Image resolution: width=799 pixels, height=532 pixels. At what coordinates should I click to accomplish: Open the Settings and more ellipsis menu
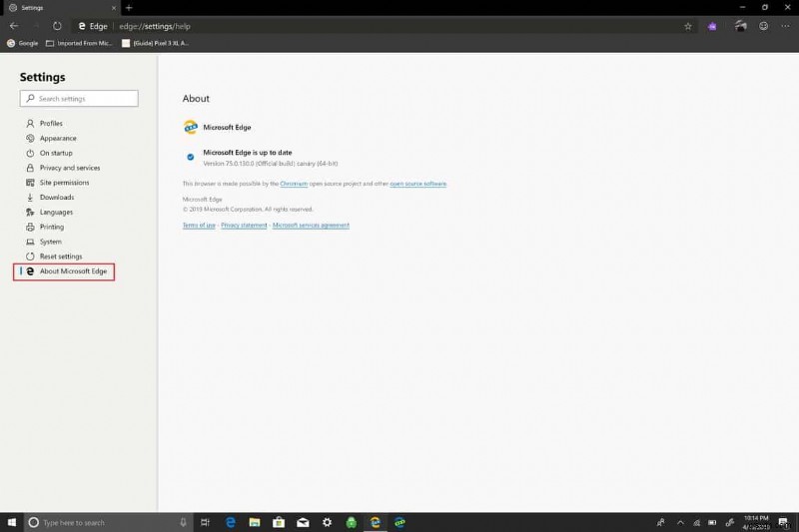point(785,26)
